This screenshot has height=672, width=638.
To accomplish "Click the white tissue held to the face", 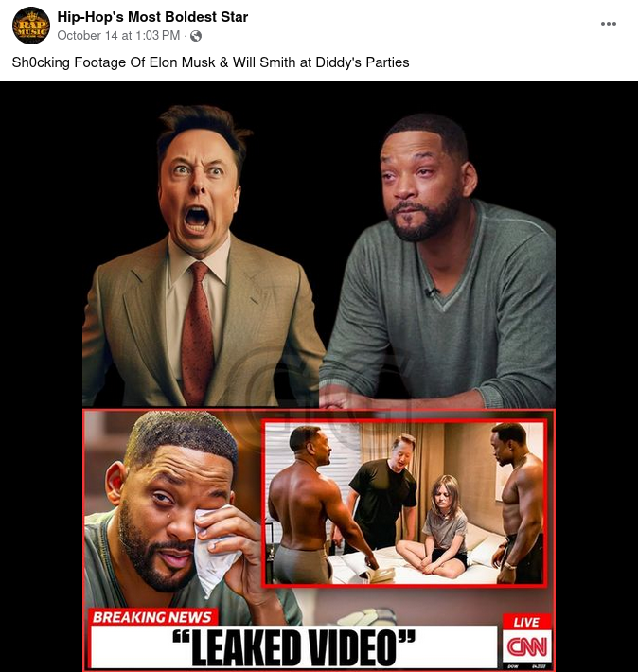I will click(215, 553).
